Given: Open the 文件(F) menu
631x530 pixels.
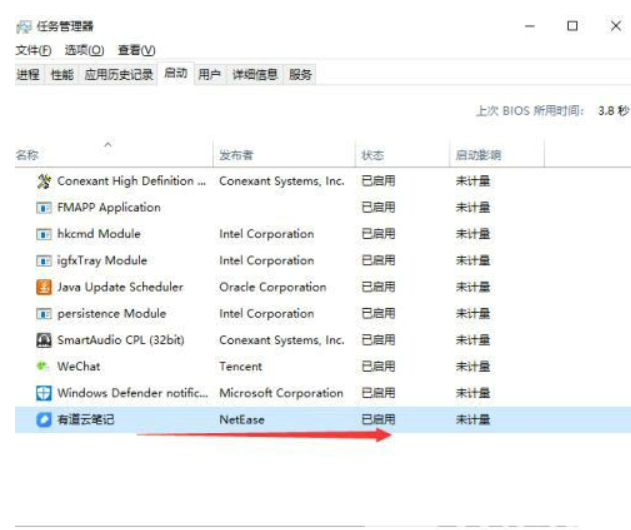Looking at the screenshot, I should pos(33,50).
